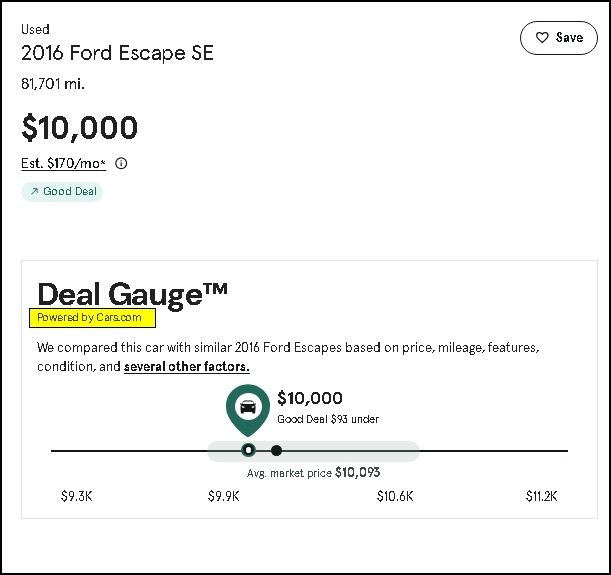
Task: Click the Deal Gauge heading
Action: click(132, 293)
